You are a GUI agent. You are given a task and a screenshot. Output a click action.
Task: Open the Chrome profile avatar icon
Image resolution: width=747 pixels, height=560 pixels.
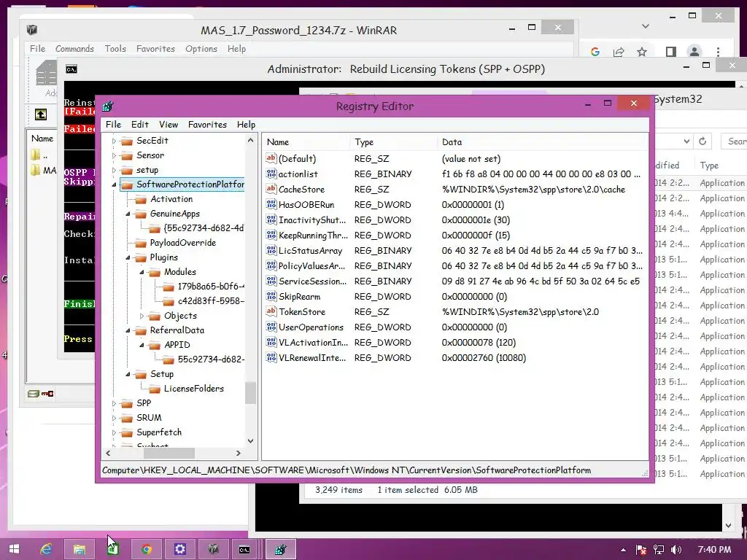tap(694, 52)
